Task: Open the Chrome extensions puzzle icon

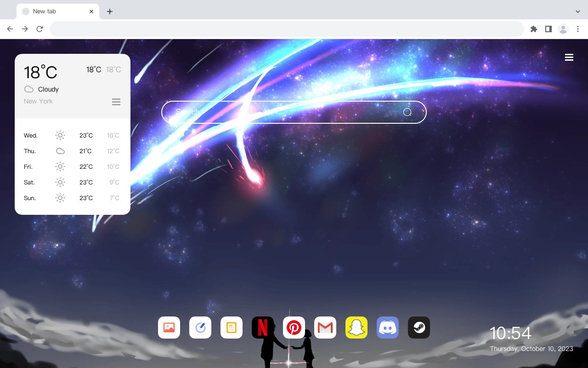Action: 533,29
